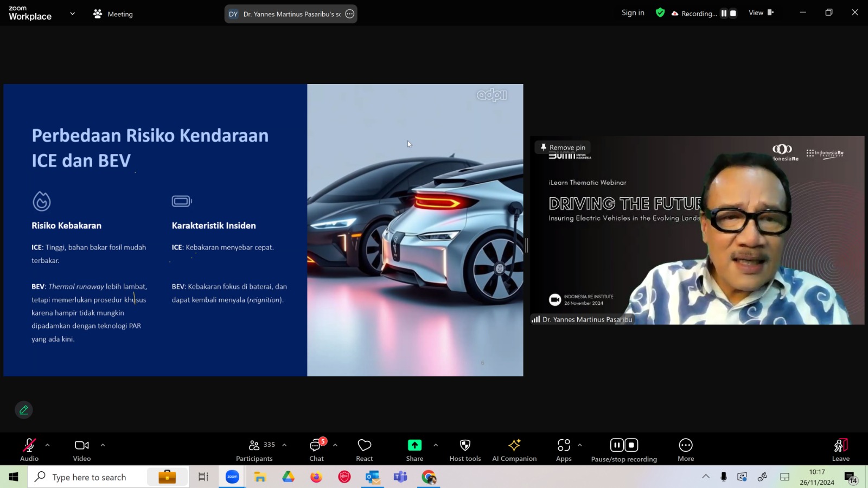Click the pen icon in system tray
This screenshot has width=868, height=488.
763,477
